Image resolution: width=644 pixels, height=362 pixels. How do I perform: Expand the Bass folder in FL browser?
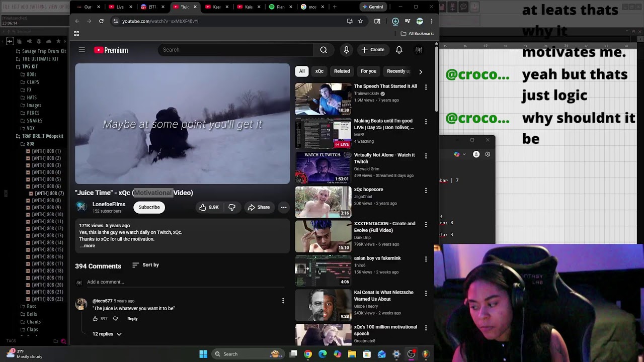pyautogui.click(x=28, y=306)
